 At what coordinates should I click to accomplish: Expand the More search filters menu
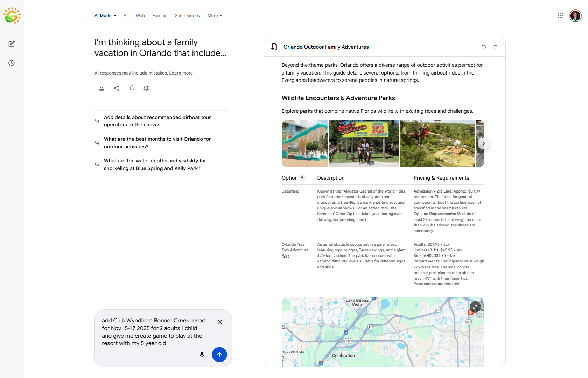pyautogui.click(x=214, y=15)
